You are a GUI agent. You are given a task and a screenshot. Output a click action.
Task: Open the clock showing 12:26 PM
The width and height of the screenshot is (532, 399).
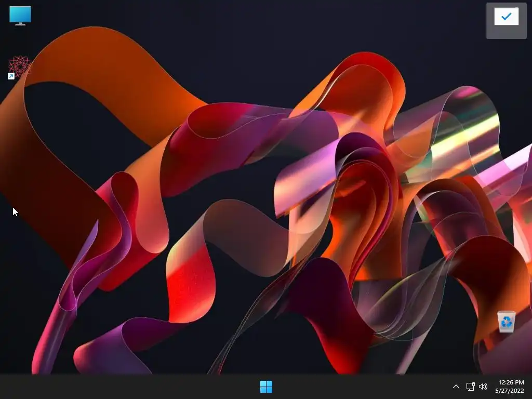tap(511, 382)
